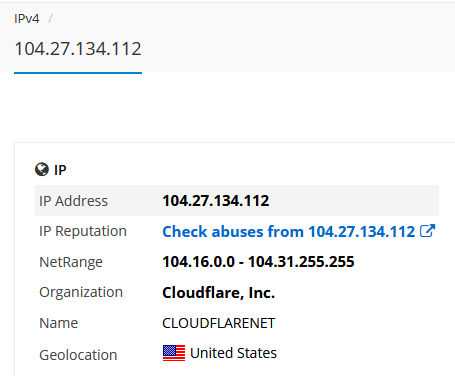Click the Geolocation row label

click(x=78, y=355)
